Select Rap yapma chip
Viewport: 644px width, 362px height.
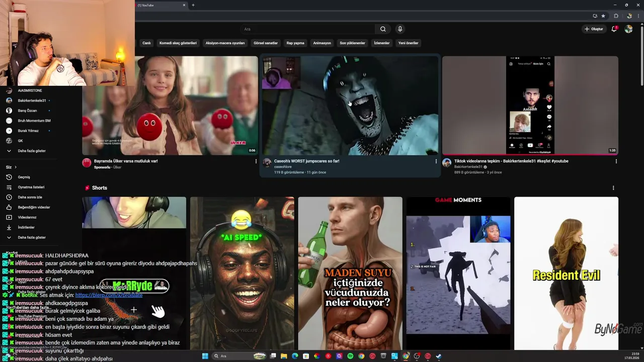point(295,43)
